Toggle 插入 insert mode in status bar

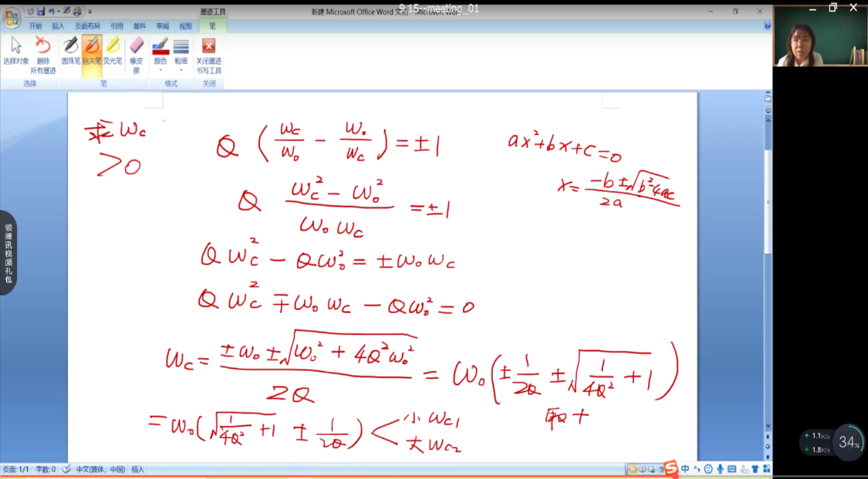[x=137, y=469]
